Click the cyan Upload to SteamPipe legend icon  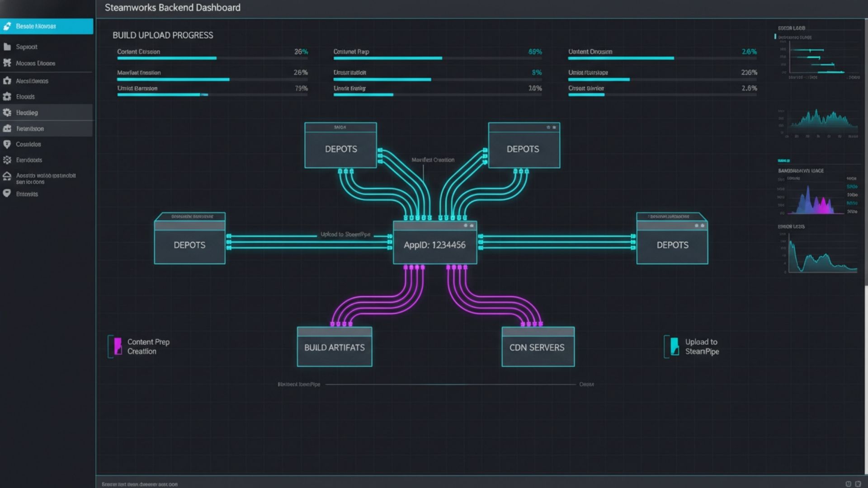point(674,346)
